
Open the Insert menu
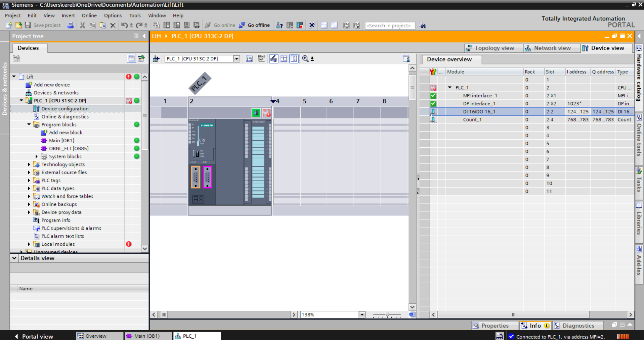pyautogui.click(x=68, y=15)
